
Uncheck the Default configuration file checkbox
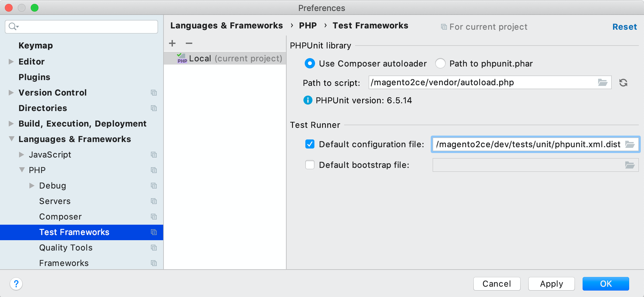[310, 144]
